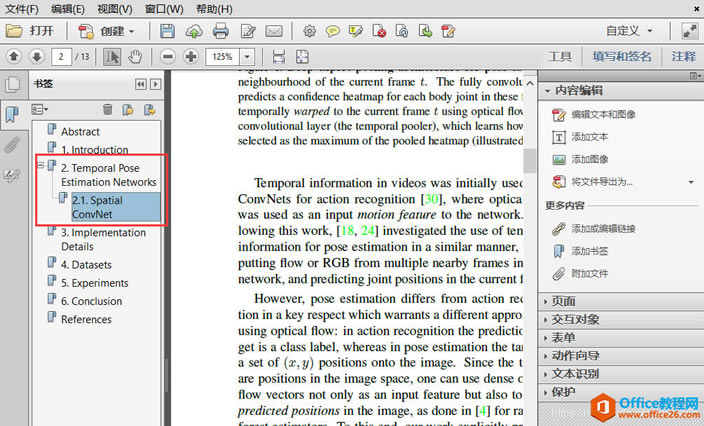Expand the 交互对象 section

pos(621,320)
